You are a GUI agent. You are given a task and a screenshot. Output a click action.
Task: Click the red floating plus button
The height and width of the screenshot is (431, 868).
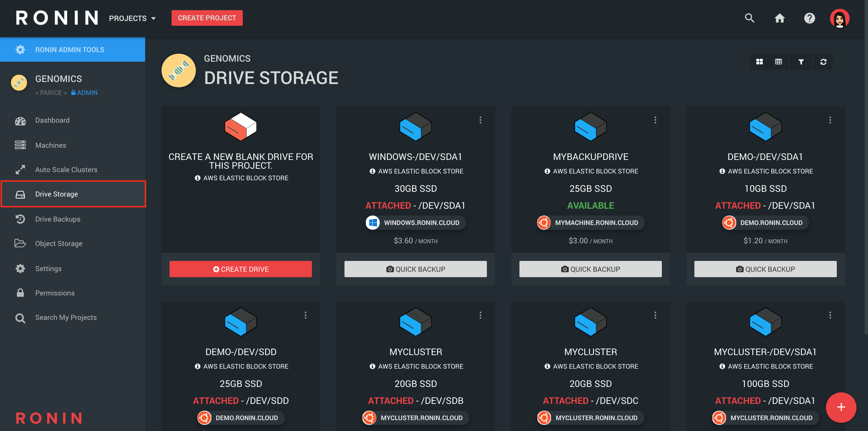tap(841, 407)
